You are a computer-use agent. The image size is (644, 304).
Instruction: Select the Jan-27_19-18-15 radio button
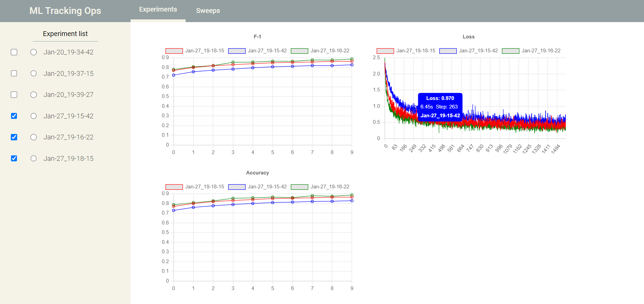34,158
